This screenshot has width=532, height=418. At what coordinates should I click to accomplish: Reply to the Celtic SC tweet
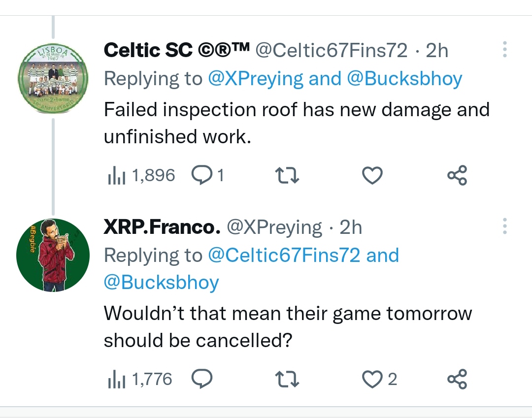coord(201,175)
